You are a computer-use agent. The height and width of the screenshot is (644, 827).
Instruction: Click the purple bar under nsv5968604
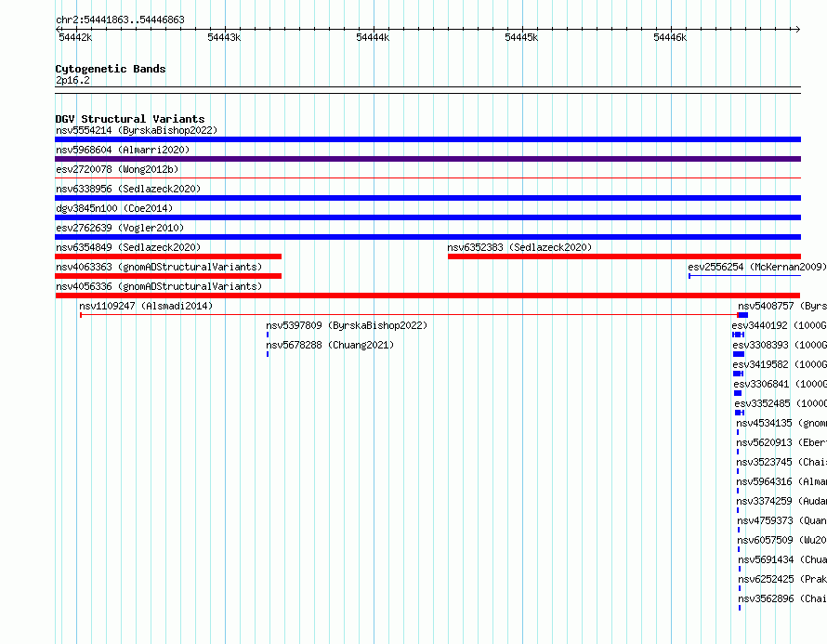(x=427, y=159)
